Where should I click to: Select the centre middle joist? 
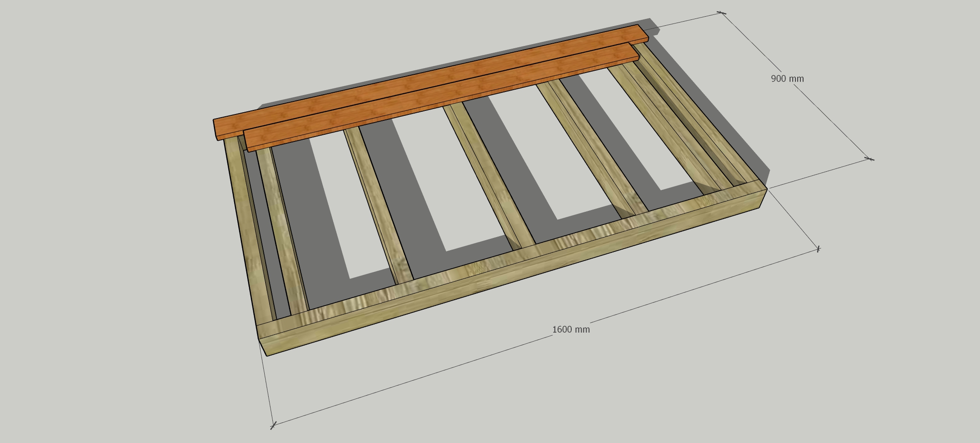(x=489, y=177)
